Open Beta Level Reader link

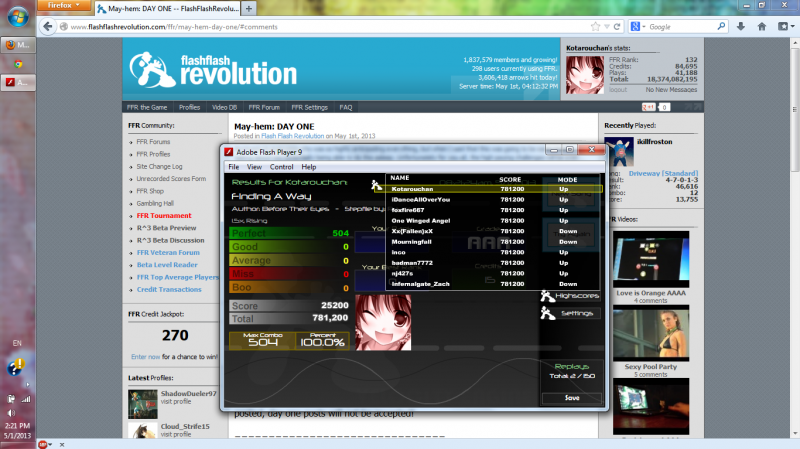click(167, 265)
